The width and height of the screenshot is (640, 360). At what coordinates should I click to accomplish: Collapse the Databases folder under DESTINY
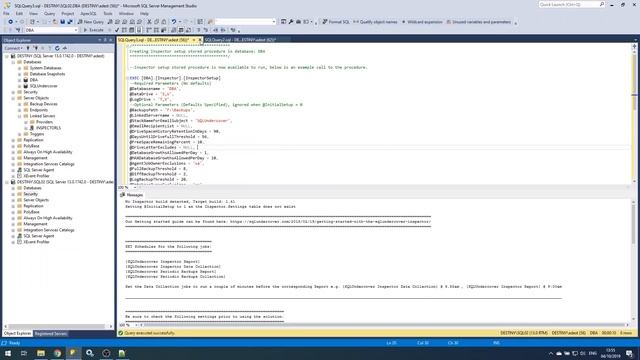13,62
